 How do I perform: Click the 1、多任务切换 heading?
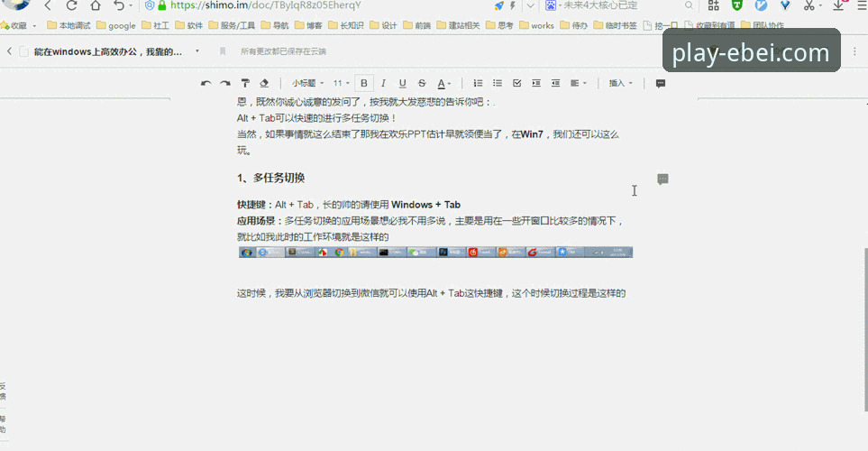[x=271, y=178]
